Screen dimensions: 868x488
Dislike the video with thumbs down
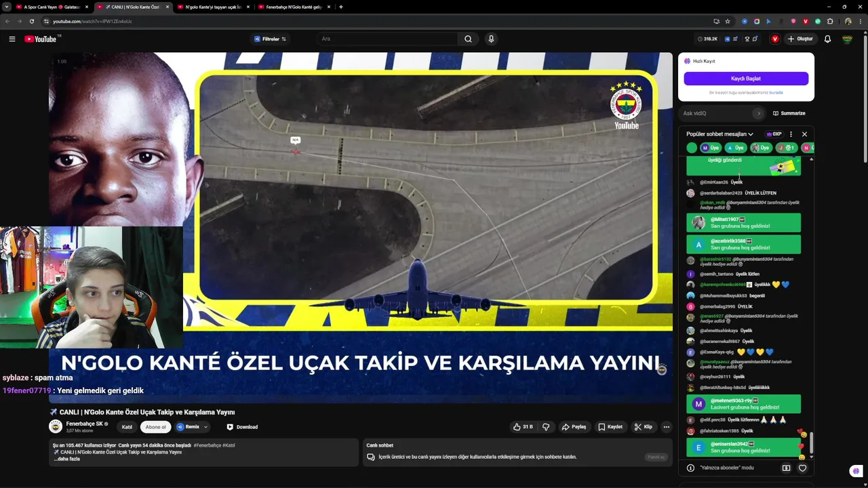pos(546,427)
